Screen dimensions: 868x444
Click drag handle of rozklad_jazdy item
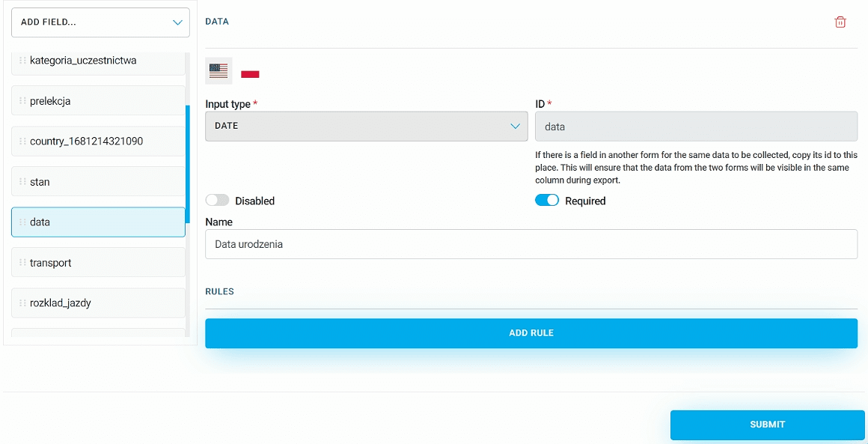pos(22,302)
